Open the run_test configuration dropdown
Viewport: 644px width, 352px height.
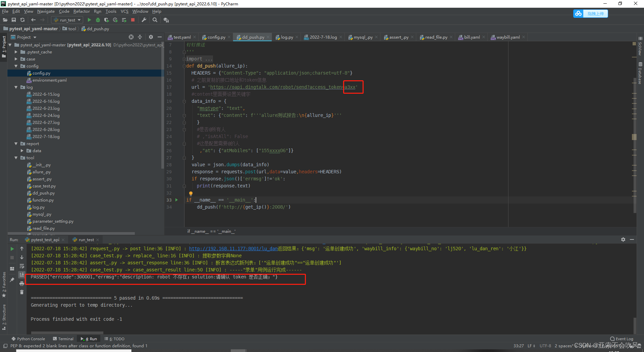(x=67, y=20)
